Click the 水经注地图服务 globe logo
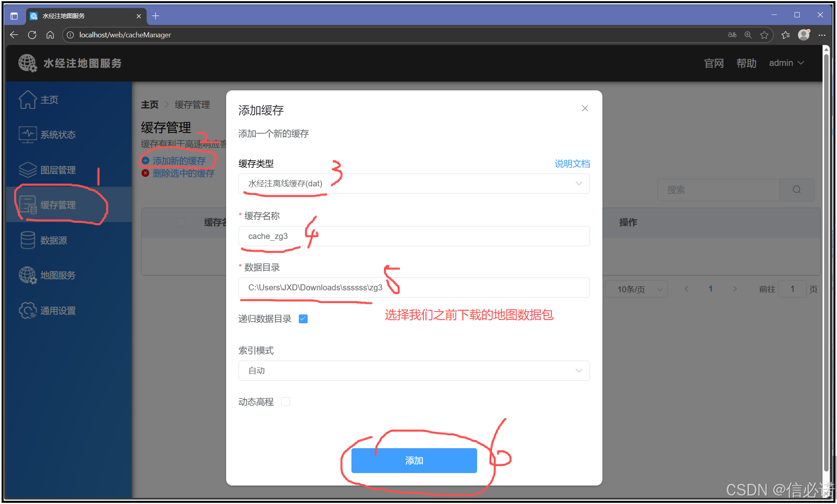Viewport: 837px width, 504px height. tap(27, 63)
